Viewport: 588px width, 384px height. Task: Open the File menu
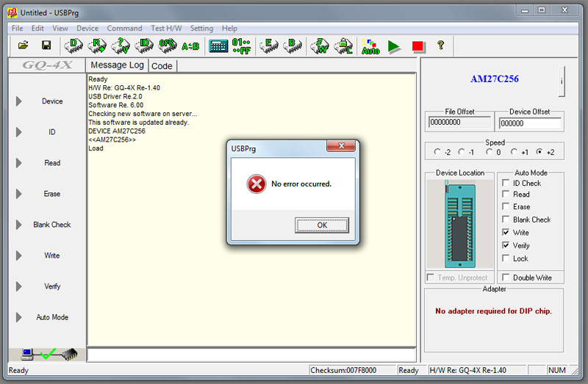tap(17, 29)
